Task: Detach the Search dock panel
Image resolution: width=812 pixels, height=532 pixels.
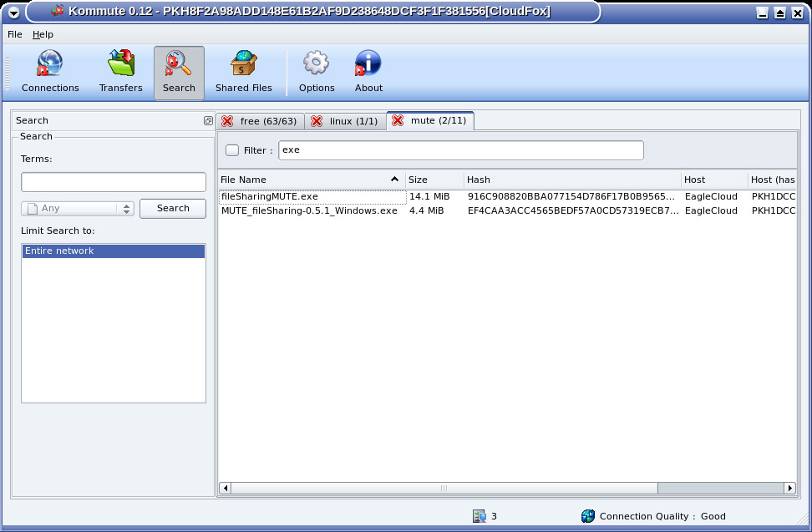Action: tap(208, 120)
